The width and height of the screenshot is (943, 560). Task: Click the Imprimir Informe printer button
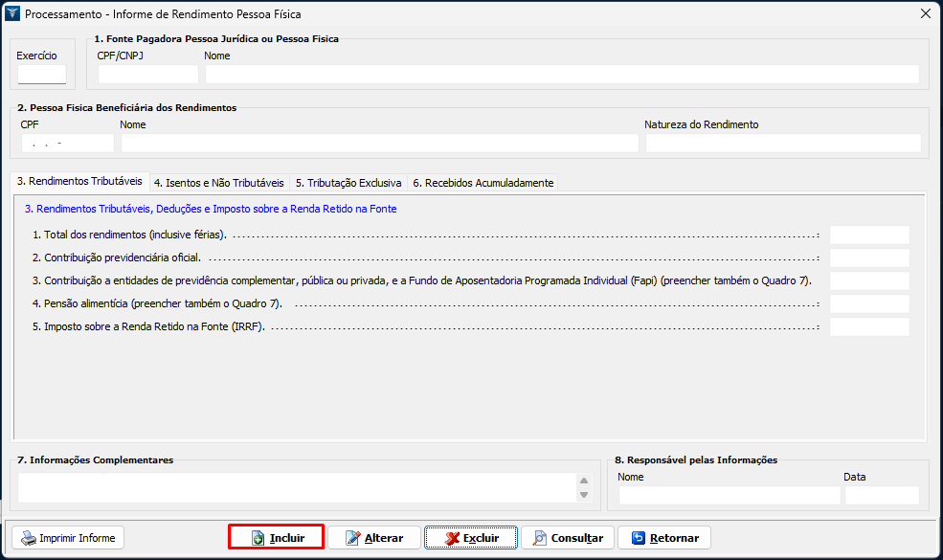(67, 538)
